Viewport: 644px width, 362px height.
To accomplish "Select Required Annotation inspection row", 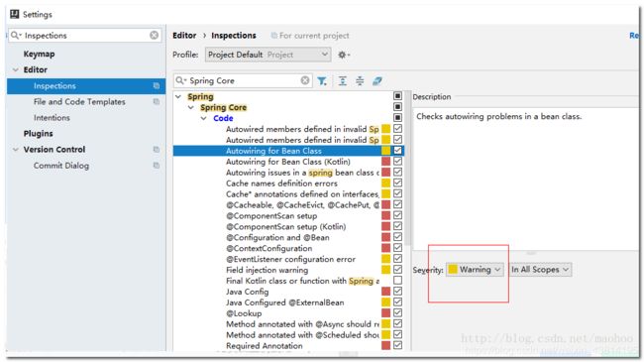I will [x=265, y=345].
